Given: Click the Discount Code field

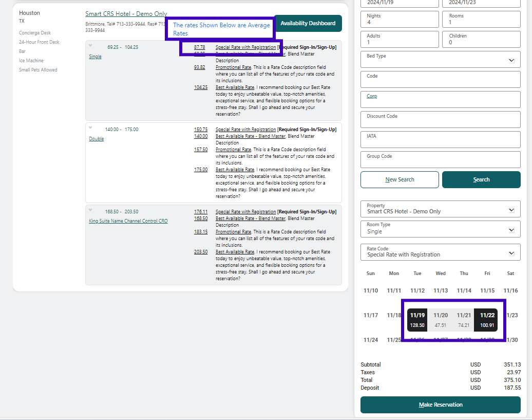Looking at the screenshot, I should click(x=441, y=119).
